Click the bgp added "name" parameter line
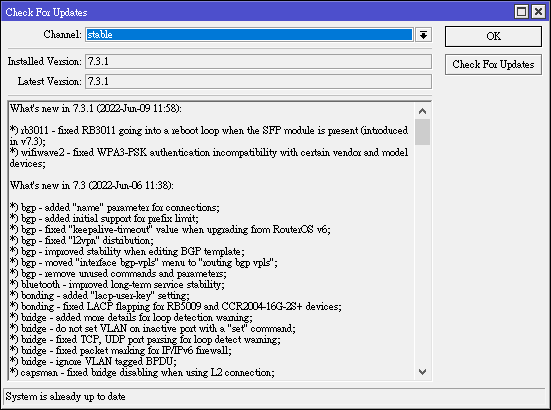 tap(115, 208)
